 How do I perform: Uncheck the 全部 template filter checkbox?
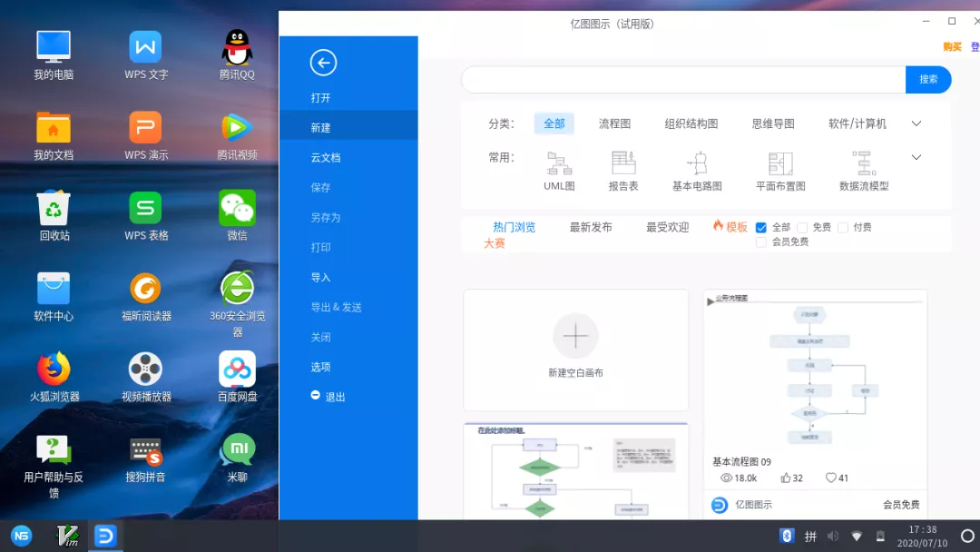click(760, 228)
